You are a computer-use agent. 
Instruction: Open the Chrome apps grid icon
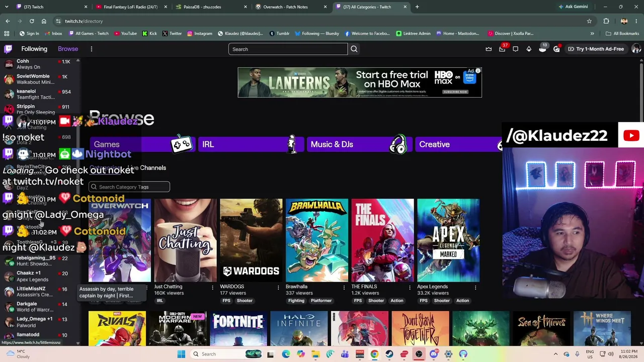coord(7,34)
